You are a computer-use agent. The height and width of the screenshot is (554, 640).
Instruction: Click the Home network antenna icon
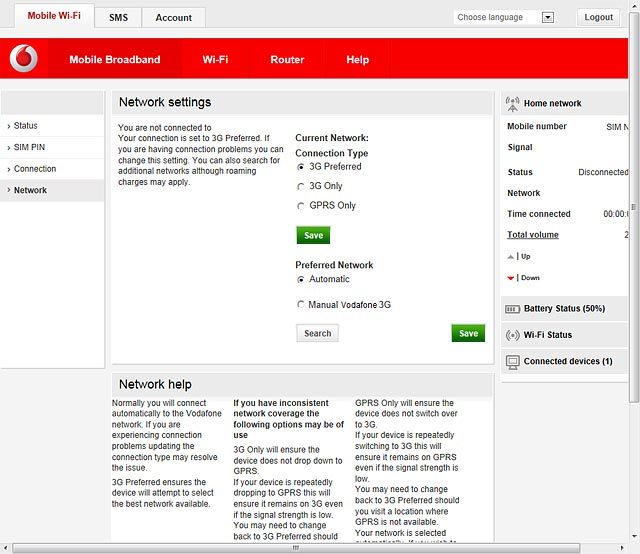tap(512, 104)
